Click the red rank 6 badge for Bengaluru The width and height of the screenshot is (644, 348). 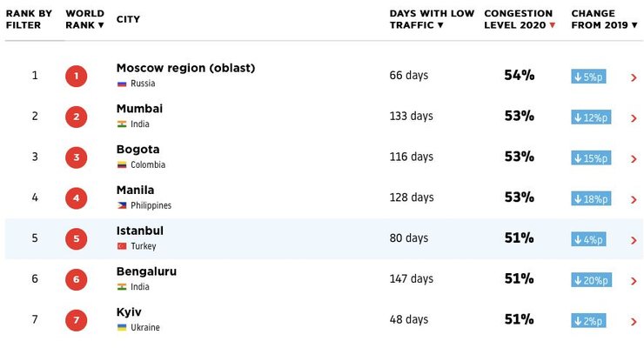coord(76,279)
